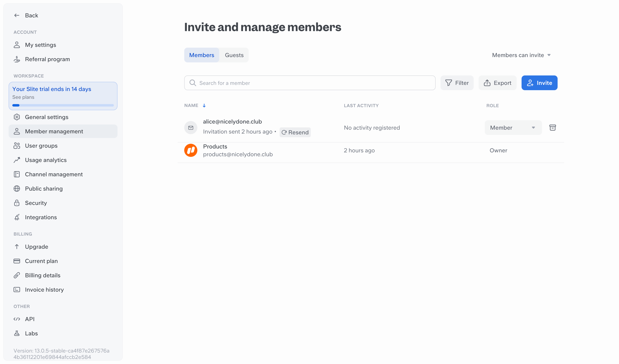The image size is (619, 364).
Task: Click the Labs flask icon
Action: pyautogui.click(x=17, y=333)
